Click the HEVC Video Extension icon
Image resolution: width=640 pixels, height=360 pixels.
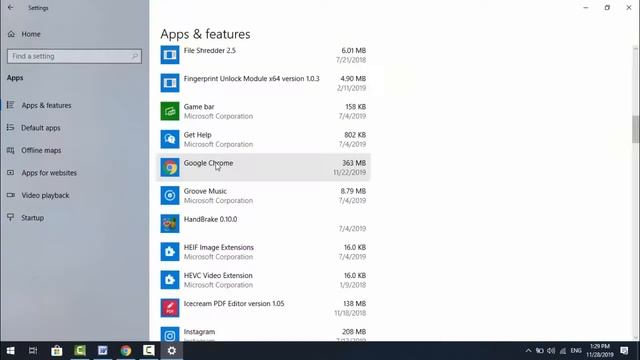(170, 280)
